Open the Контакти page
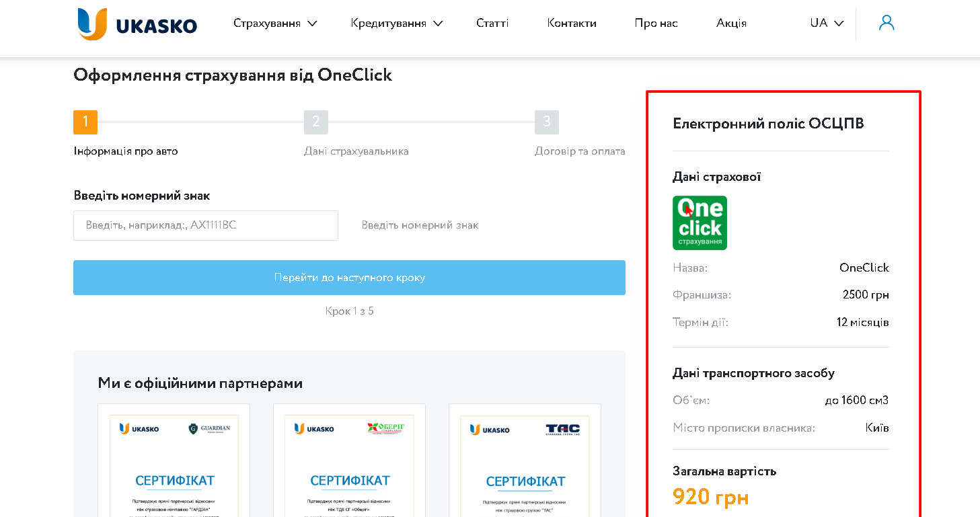This screenshot has height=517, width=980. 572,24
